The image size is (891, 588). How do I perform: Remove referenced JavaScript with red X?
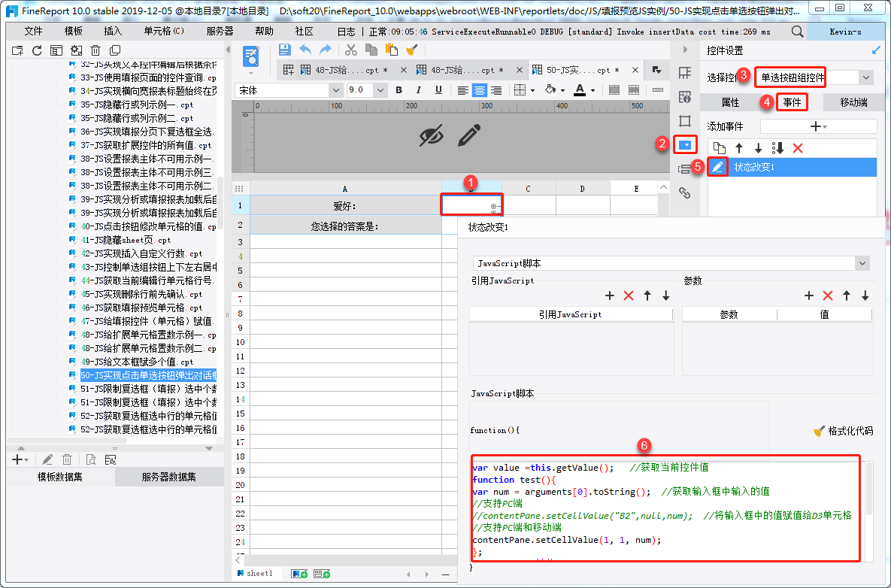(x=629, y=296)
